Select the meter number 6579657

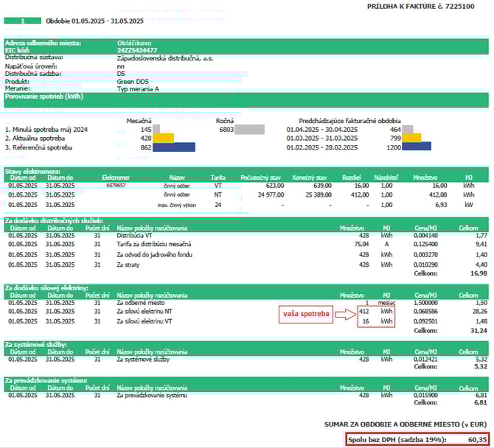[116, 185]
